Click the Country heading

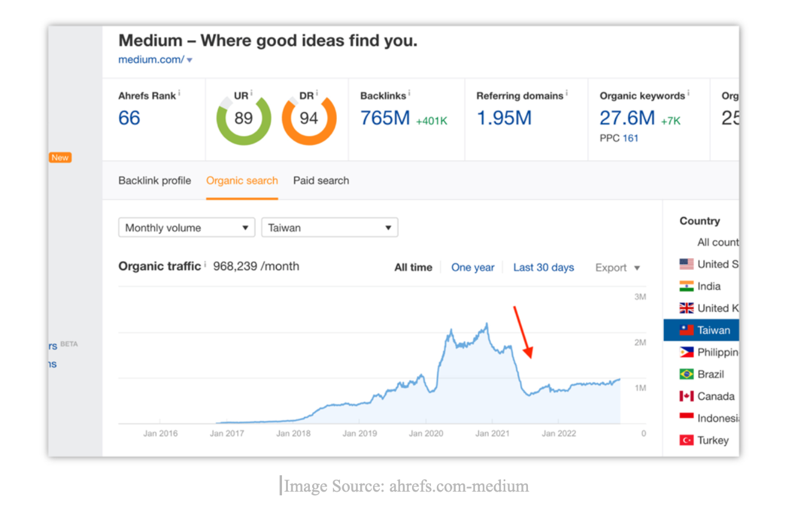tap(700, 221)
